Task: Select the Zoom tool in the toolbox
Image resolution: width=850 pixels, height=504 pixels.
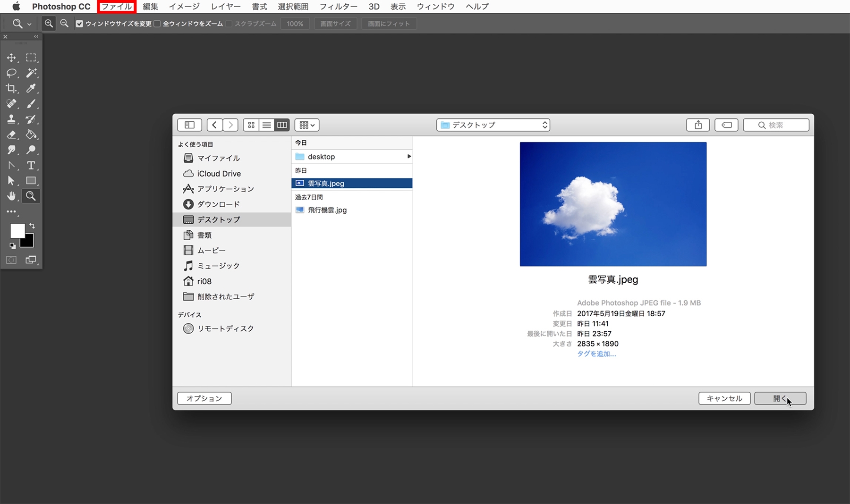Action: click(x=31, y=196)
